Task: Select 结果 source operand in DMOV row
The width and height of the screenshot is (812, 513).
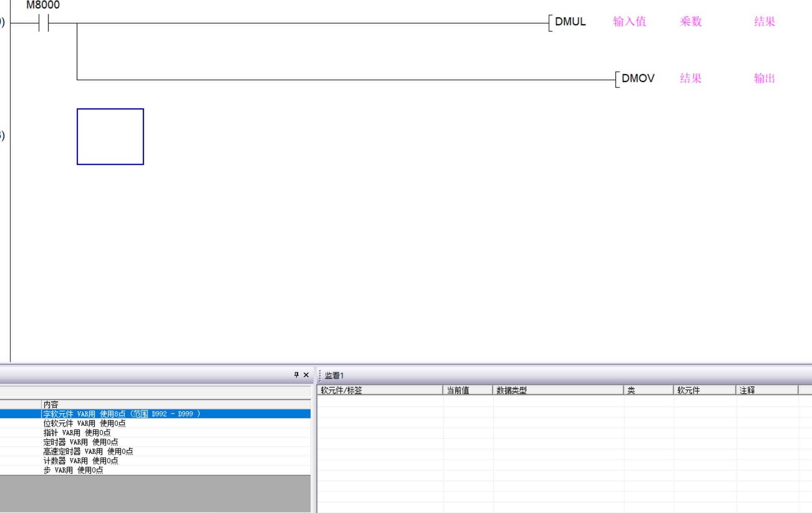Action: pos(690,78)
